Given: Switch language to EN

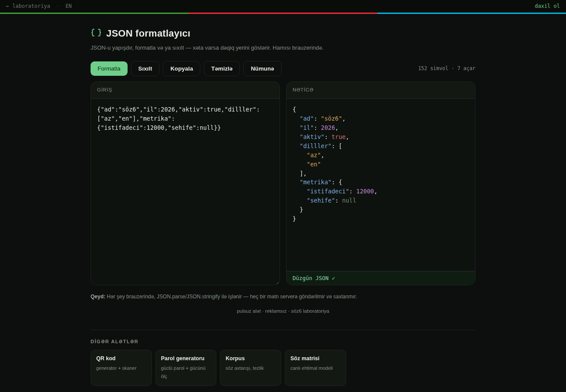Looking at the screenshot, I should click(x=68, y=6).
